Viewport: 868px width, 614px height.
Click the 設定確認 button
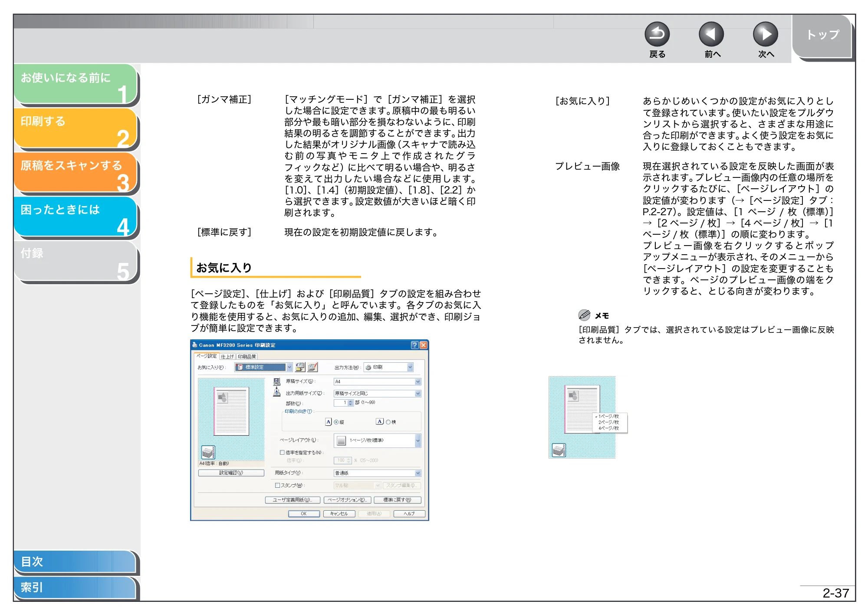pos(231,473)
